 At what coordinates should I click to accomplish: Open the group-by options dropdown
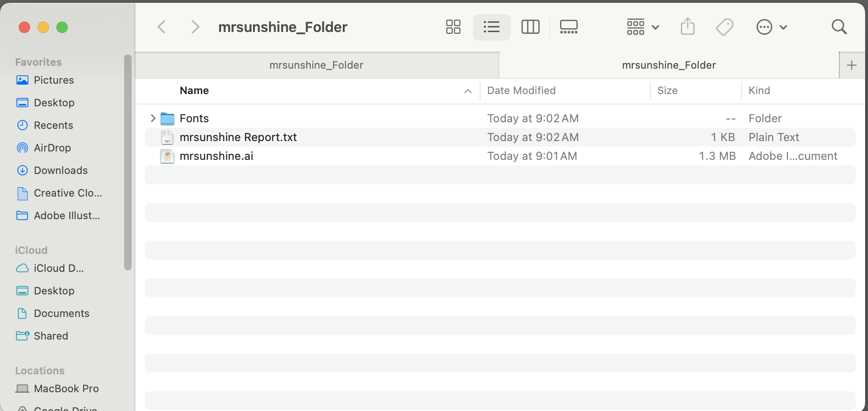pyautogui.click(x=643, y=27)
